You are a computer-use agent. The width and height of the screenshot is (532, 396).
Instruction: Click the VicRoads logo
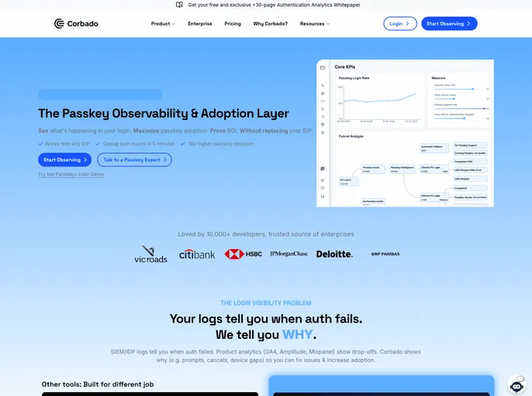(x=150, y=254)
